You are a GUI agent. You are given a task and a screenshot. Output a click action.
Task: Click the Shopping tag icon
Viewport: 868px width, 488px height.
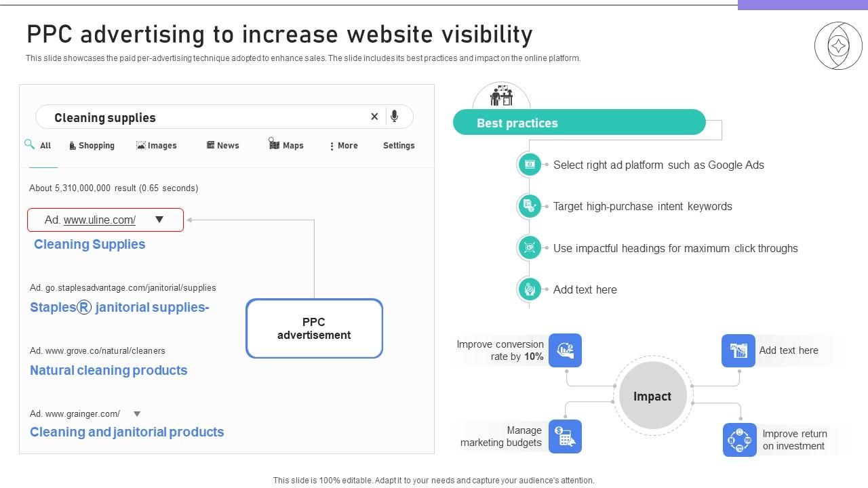pos(73,146)
